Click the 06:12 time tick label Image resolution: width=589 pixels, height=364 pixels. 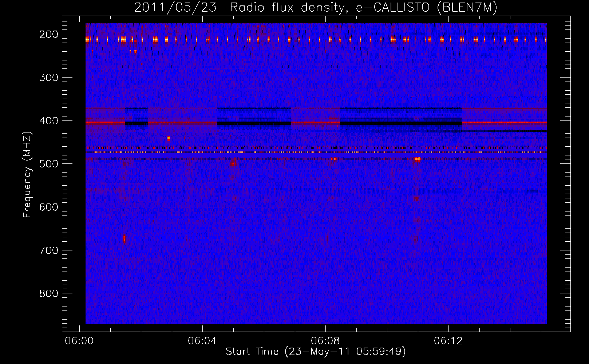(x=448, y=341)
